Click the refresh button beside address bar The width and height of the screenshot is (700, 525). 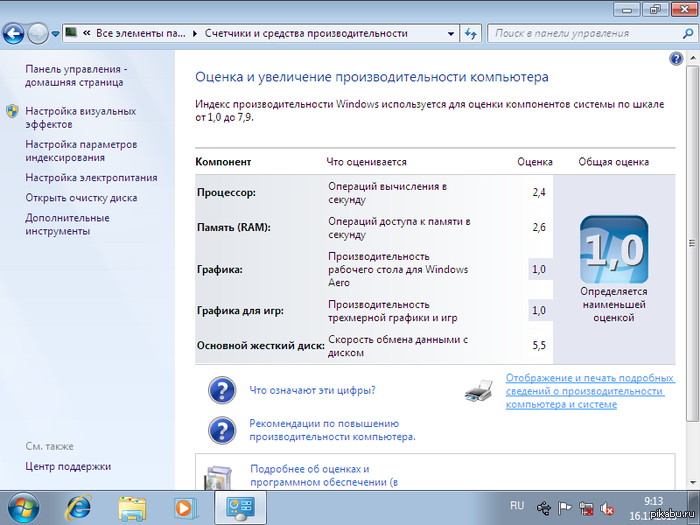(471, 33)
